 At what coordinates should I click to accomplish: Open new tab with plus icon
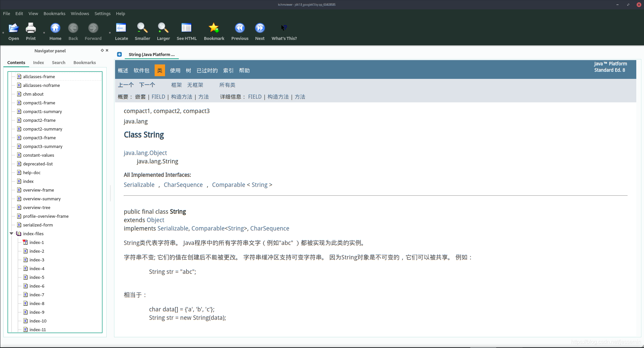(119, 54)
